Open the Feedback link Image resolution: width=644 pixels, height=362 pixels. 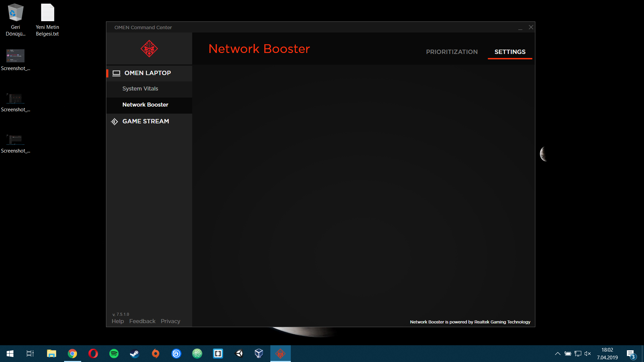click(x=142, y=321)
